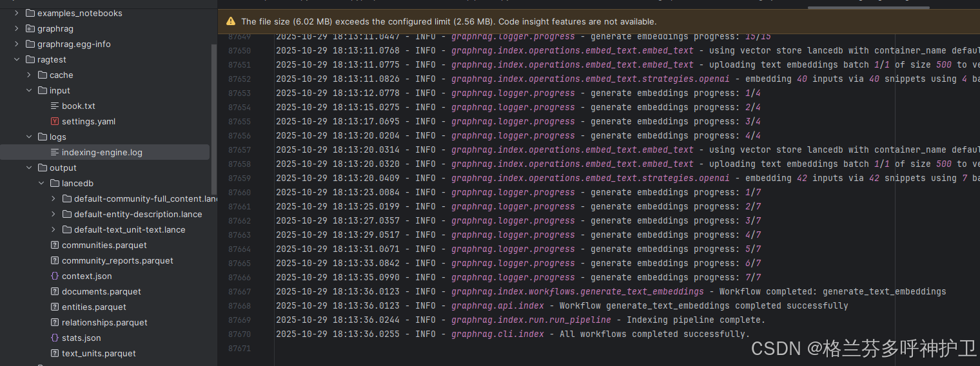Click the relationships.parquet file icon
980x366 pixels.
[x=55, y=322]
